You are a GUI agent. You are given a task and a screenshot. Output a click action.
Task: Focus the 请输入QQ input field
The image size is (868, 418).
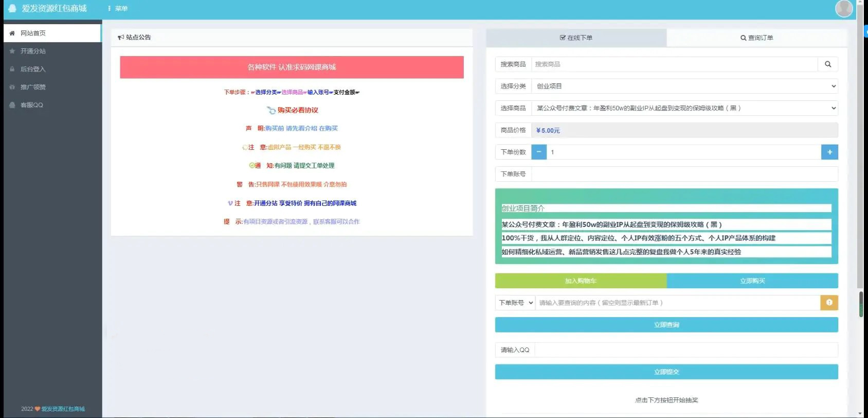click(686, 350)
